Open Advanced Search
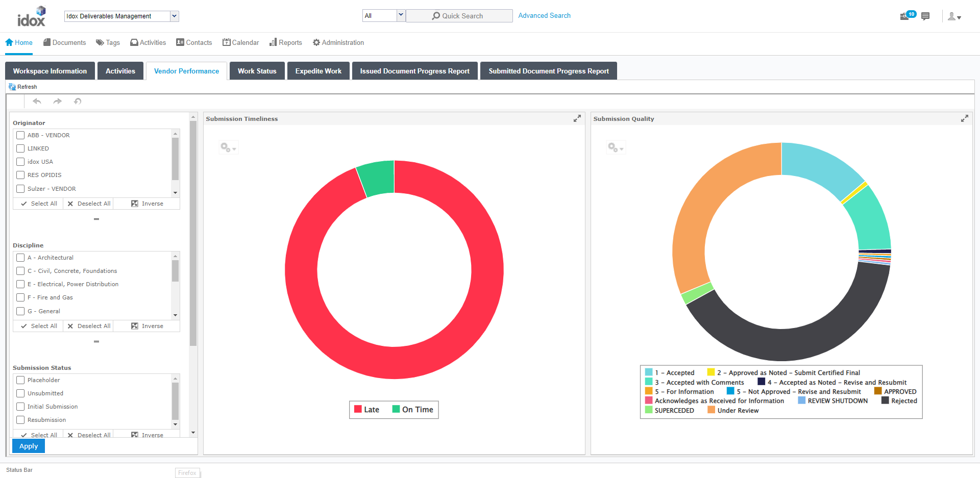980x478 pixels. click(544, 15)
